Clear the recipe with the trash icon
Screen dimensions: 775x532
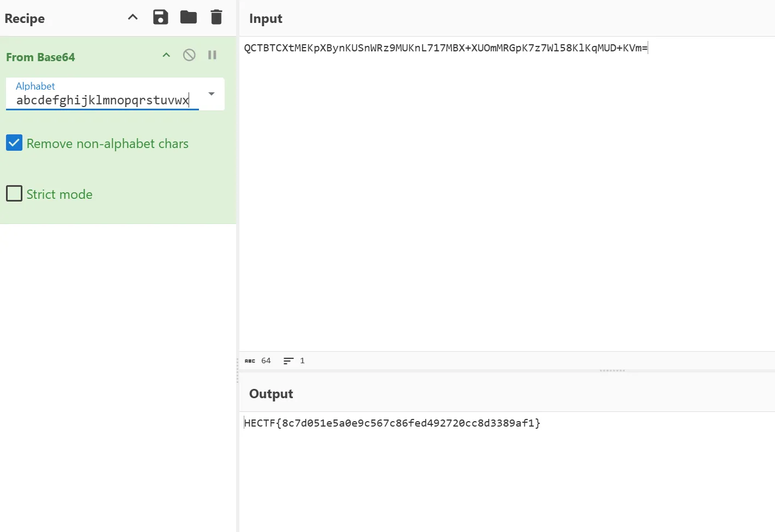(x=216, y=17)
